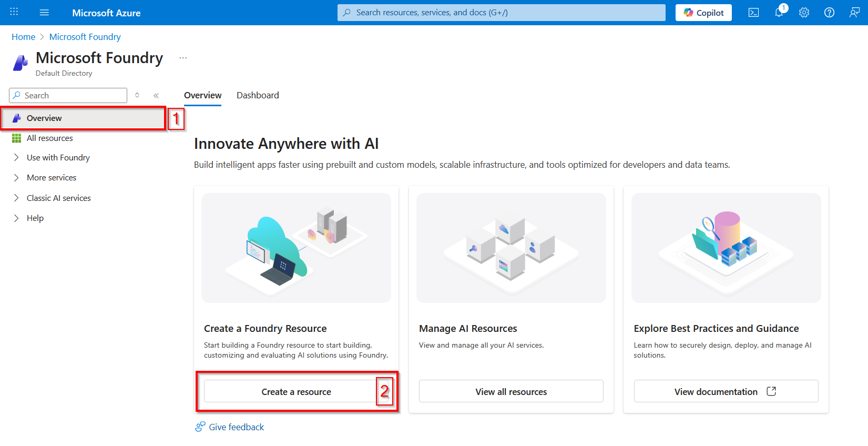Expand the Help section in sidebar
Screen dimensions: 868x446
pyautogui.click(x=35, y=218)
